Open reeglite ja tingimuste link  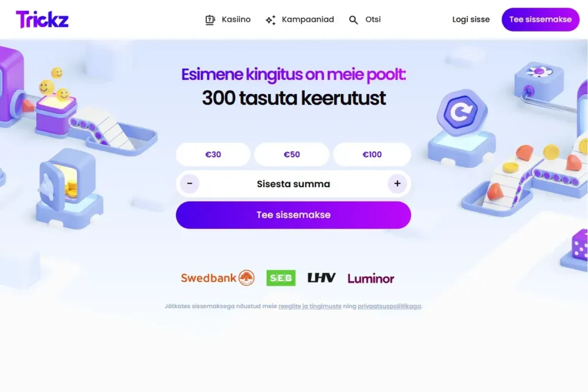click(310, 306)
